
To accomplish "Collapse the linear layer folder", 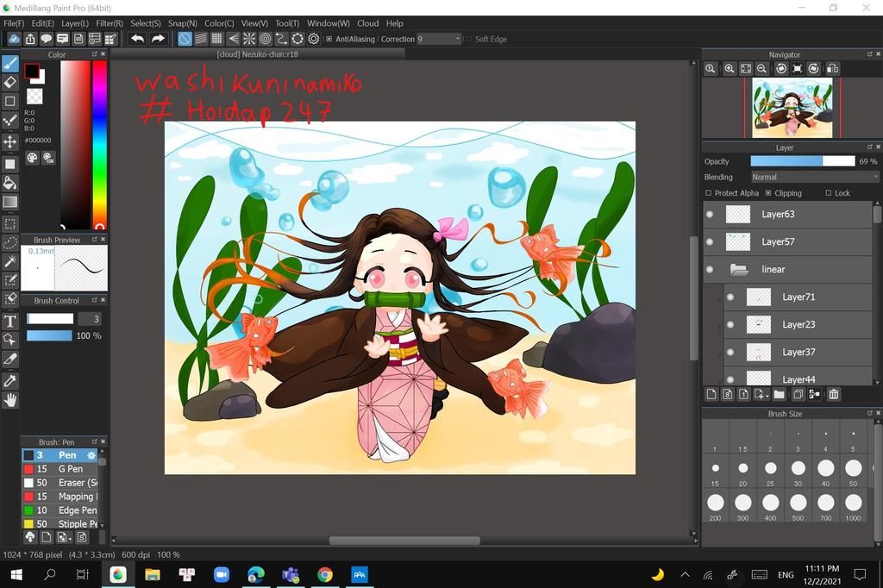I will [x=739, y=269].
